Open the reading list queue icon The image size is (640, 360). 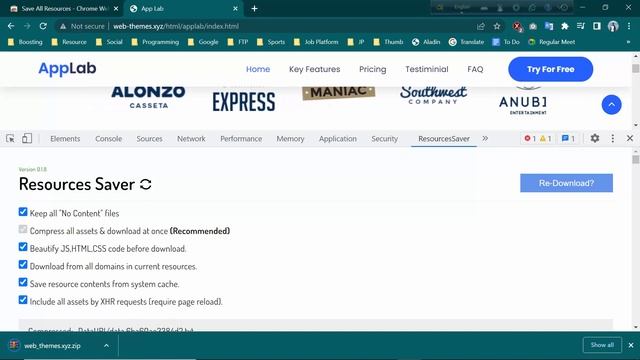[x=581, y=26]
